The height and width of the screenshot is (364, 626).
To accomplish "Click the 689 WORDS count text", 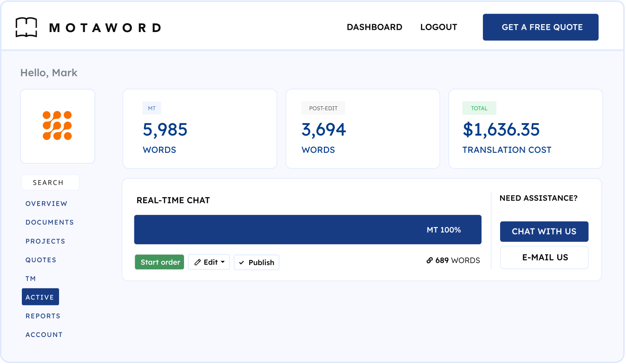I will point(458,260).
